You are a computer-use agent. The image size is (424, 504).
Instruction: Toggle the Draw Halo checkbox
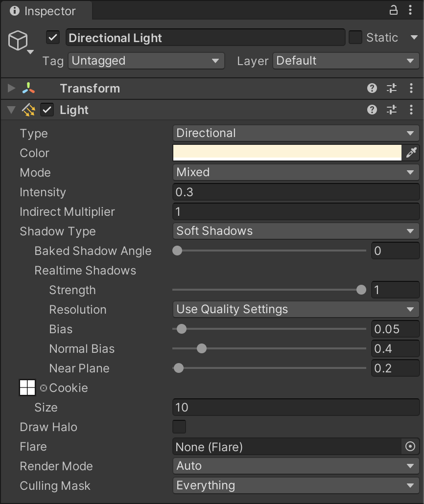[179, 427]
